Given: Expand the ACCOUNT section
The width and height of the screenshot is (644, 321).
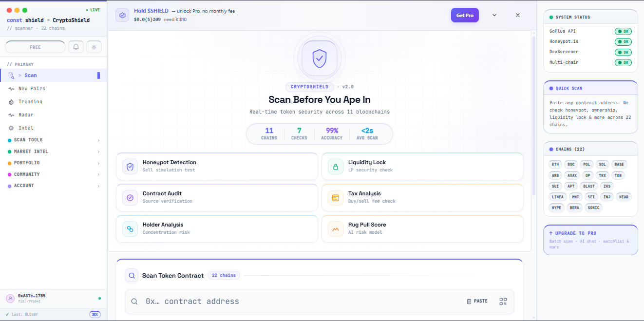Looking at the screenshot, I should [54, 186].
